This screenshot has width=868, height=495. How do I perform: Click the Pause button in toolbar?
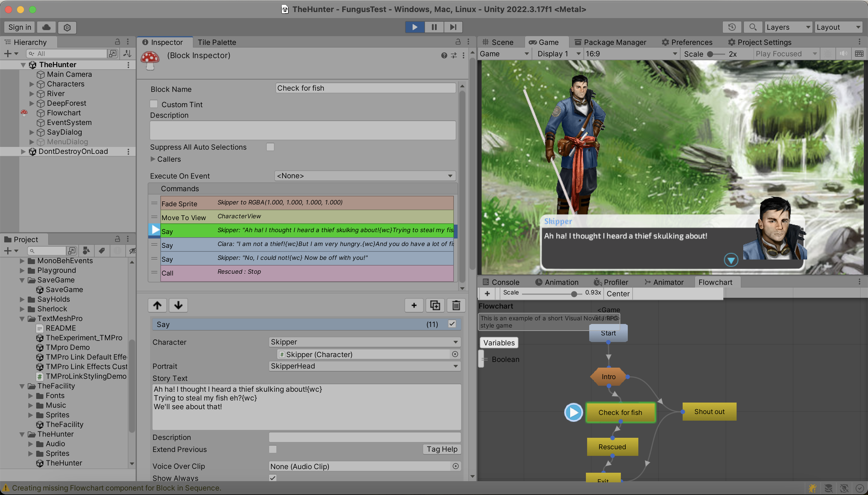[x=434, y=27]
